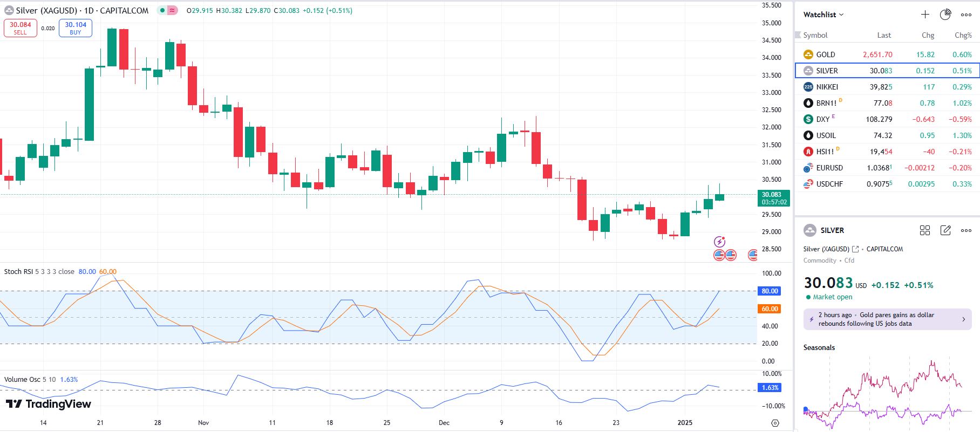Select the NIKKEI row in watchlist
This screenshot has height=432, width=980.
(887, 87)
